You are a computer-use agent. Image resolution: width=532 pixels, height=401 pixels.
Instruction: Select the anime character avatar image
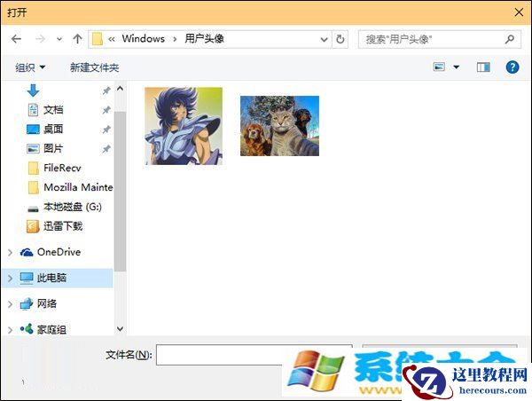pos(184,126)
